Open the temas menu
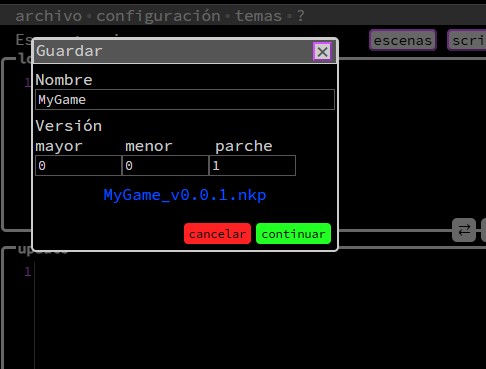This screenshot has height=369, width=486. [258, 16]
